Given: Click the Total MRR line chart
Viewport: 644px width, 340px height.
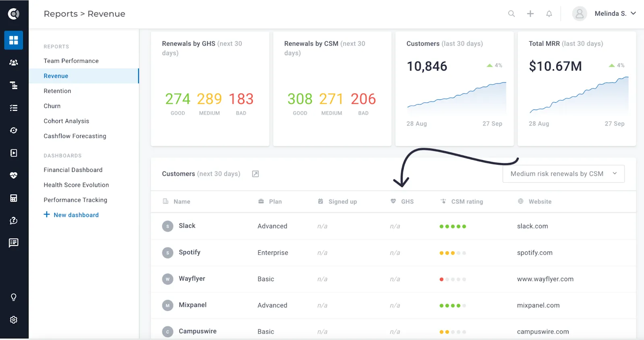Looking at the screenshot, I should tap(579, 95).
